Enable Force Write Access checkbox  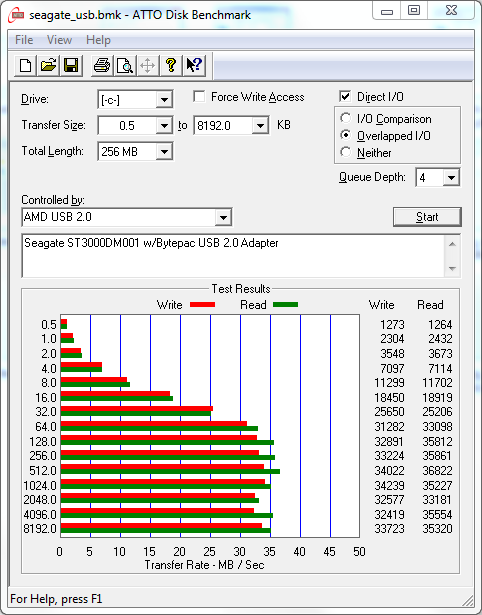pyautogui.click(x=199, y=96)
